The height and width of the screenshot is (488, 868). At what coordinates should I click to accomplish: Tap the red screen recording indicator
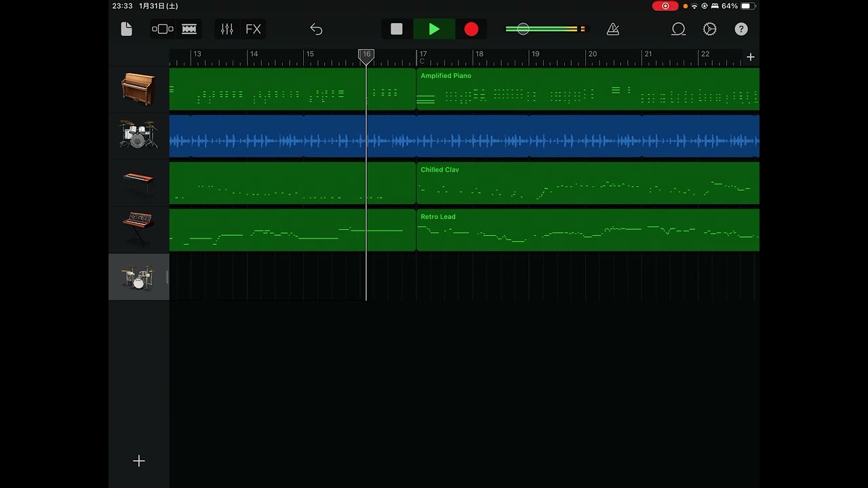[665, 6]
